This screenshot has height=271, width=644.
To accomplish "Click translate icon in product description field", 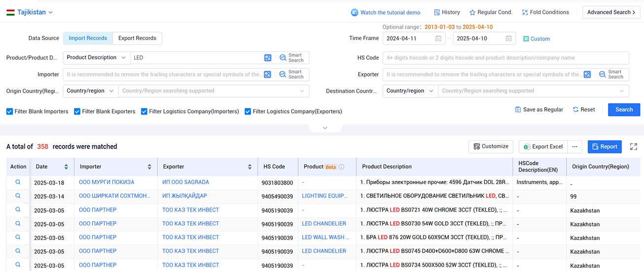I will (x=268, y=58).
